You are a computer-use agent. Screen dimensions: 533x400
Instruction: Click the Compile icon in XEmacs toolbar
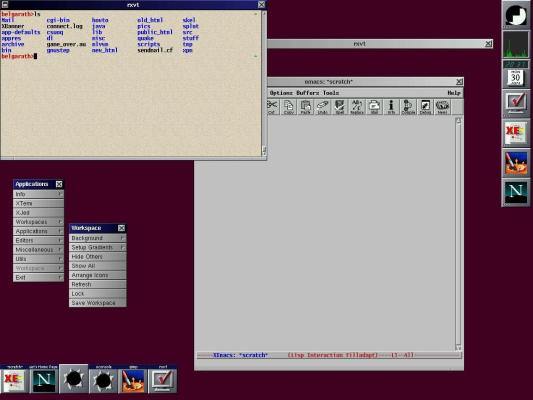[408, 107]
